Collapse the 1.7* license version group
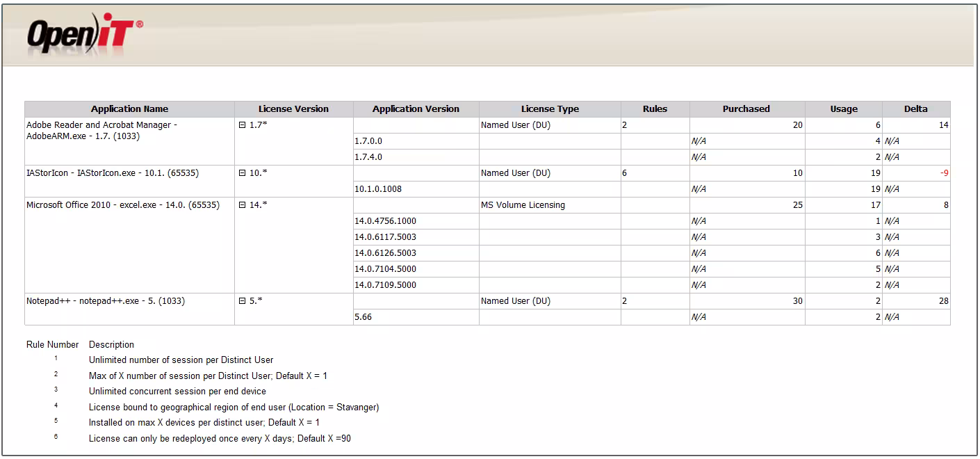Viewport: 980px width, 459px height. (243, 125)
